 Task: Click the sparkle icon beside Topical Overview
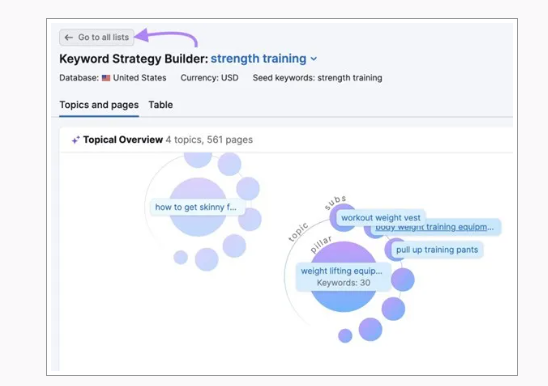coord(75,140)
